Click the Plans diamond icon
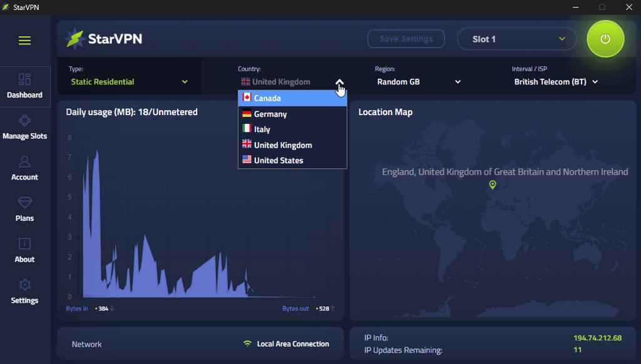 click(x=24, y=203)
